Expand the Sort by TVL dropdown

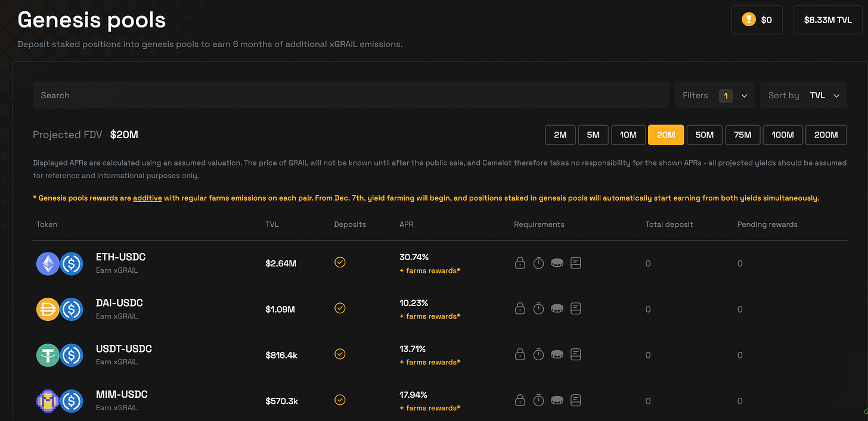(x=803, y=95)
